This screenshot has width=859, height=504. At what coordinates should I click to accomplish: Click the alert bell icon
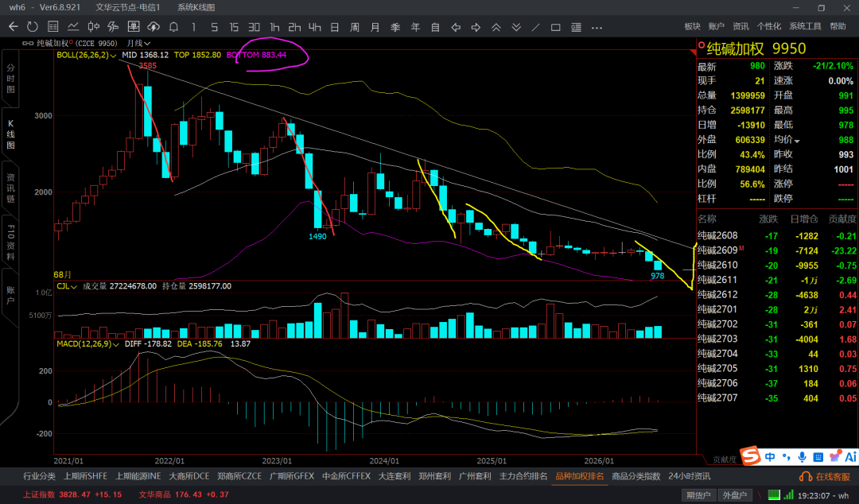click(173, 27)
